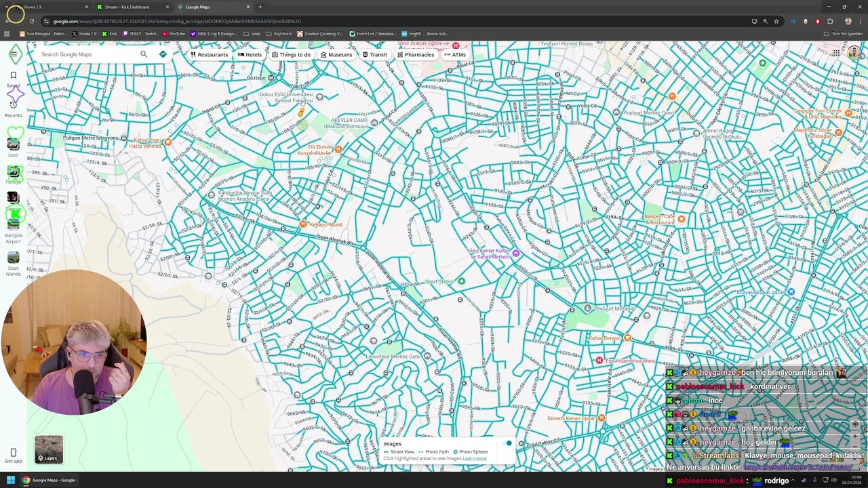868x488 pixels.
Task: Reload the page
Action: 31,21
